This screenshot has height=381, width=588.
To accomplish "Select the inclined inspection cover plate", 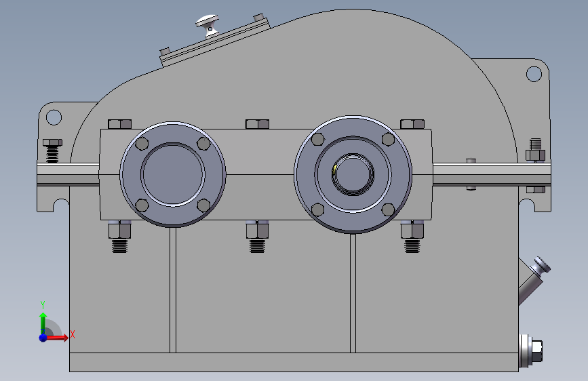I will 215,43.
